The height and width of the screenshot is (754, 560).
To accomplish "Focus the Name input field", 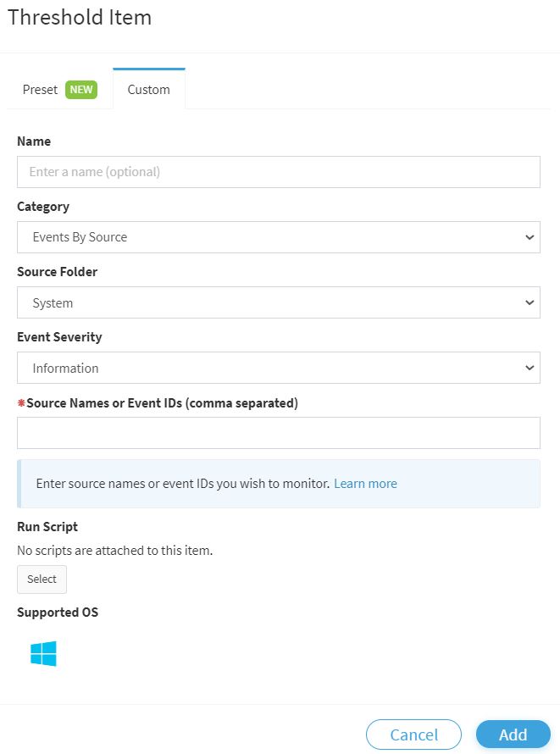I will [x=279, y=172].
